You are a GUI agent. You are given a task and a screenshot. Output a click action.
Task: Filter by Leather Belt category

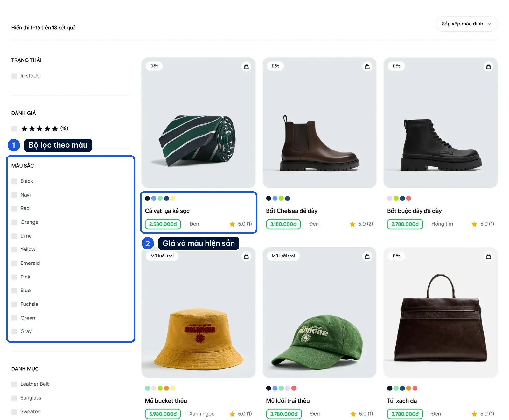point(14,384)
